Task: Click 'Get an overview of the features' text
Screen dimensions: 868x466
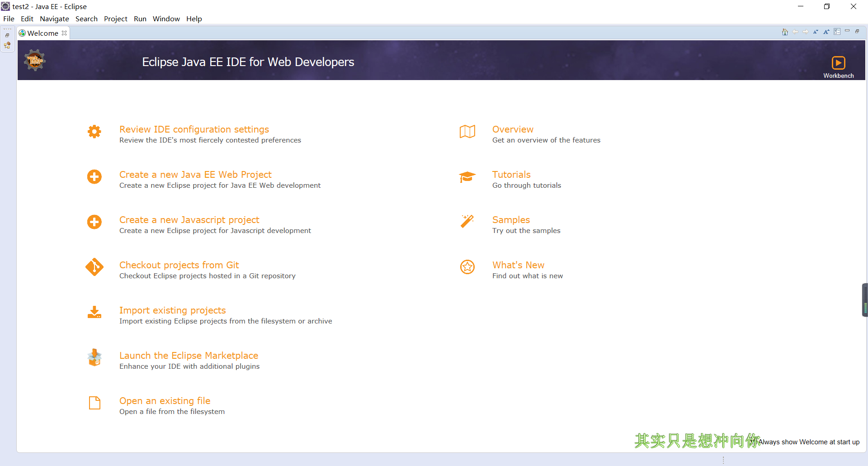Action: click(x=546, y=140)
